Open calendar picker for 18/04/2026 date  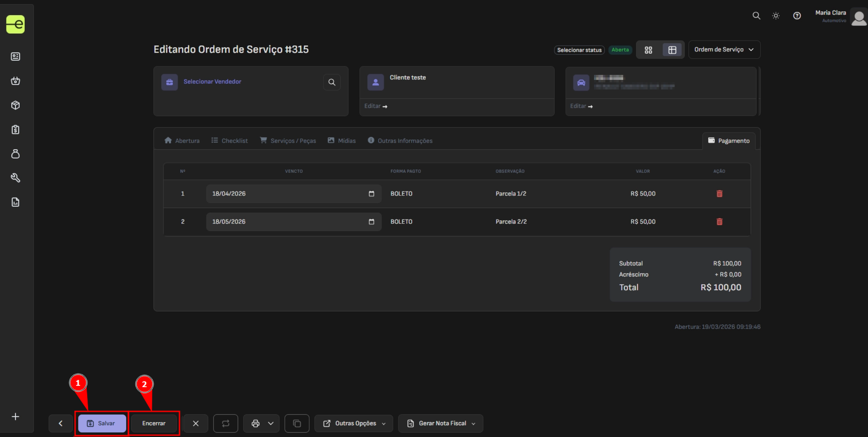(x=371, y=194)
